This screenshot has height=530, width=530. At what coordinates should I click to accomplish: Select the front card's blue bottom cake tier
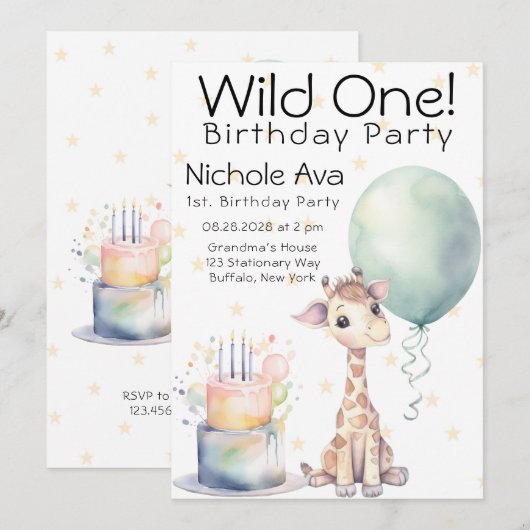tap(241, 455)
